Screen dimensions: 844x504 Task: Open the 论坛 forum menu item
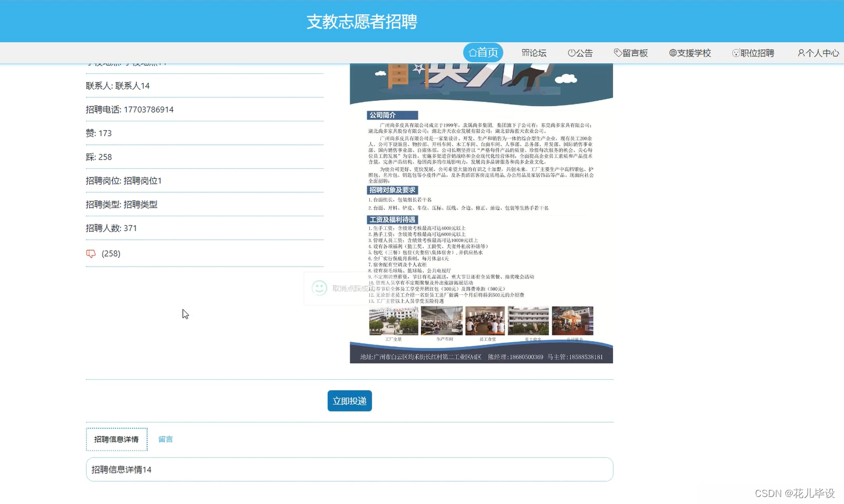coord(534,53)
